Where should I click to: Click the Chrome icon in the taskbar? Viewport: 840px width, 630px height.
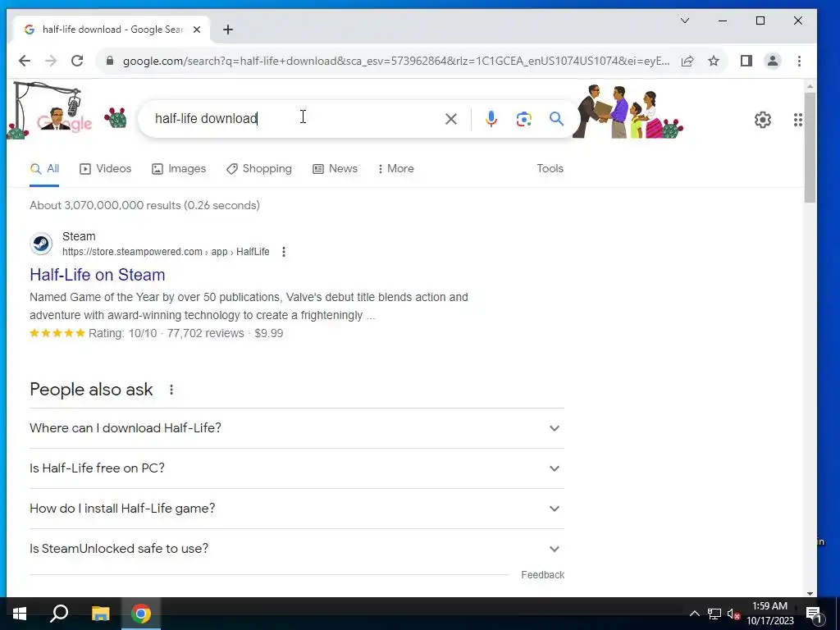pos(141,614)
